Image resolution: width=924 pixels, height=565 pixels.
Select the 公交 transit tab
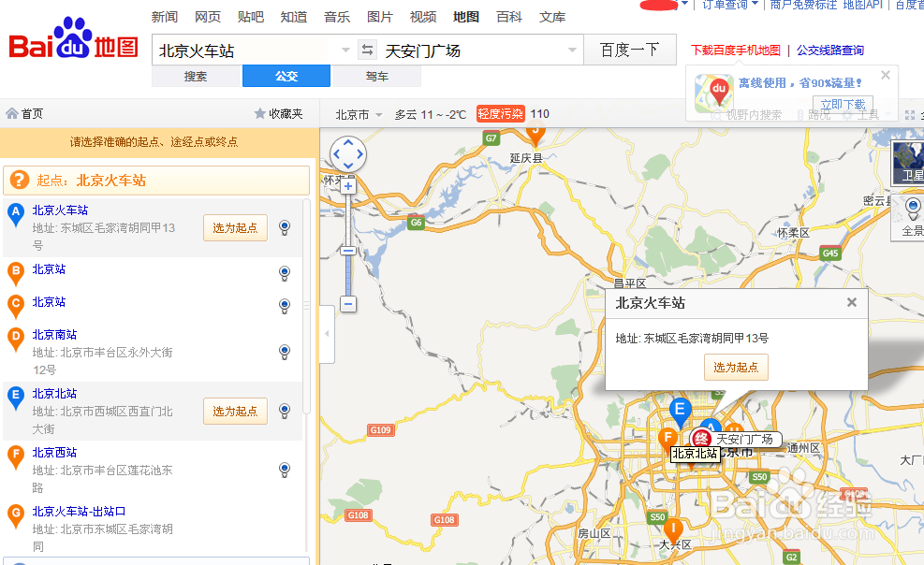coord(286,77)
